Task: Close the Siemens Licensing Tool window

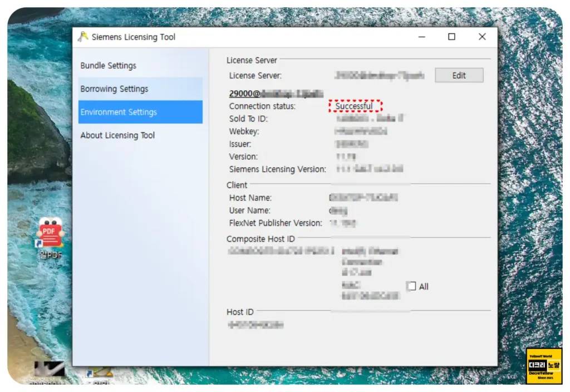Action: 482,37
